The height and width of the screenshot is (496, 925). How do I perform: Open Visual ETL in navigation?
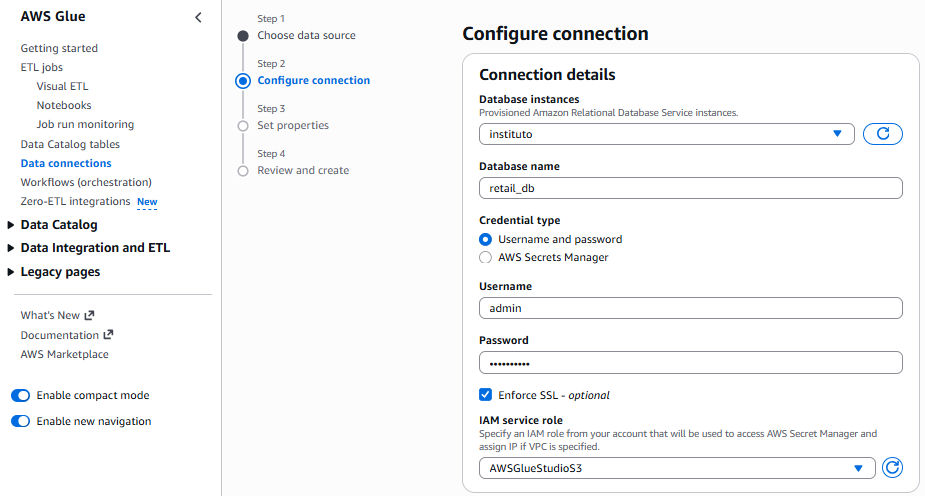click(x=62, y=86)
